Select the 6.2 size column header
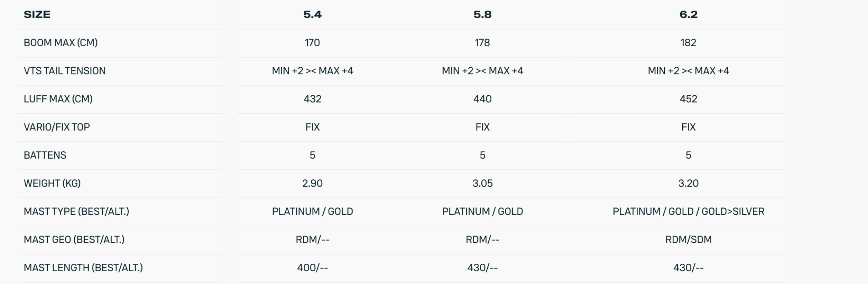 coord(688,15)
